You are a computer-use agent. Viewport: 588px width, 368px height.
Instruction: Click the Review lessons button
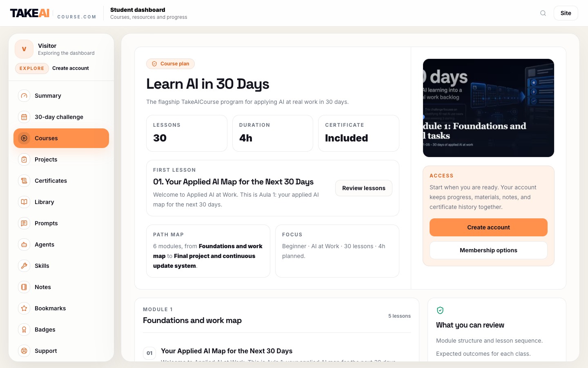[364, 188]
